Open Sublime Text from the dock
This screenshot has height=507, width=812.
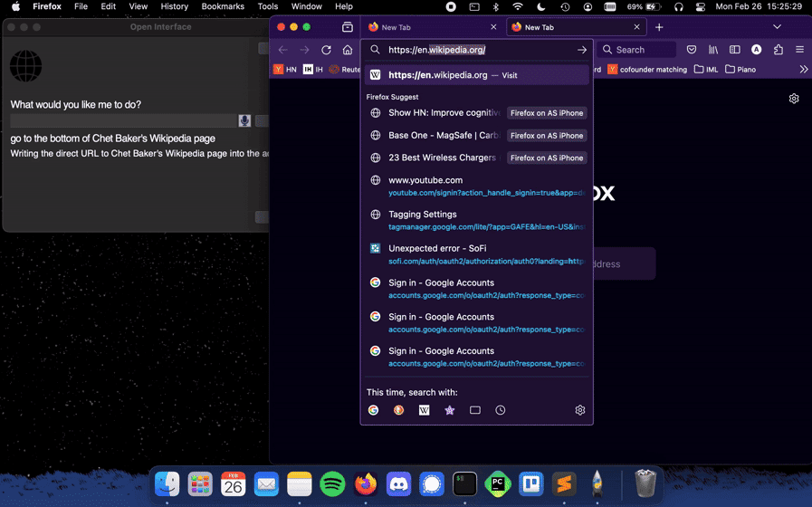(564, 484)
